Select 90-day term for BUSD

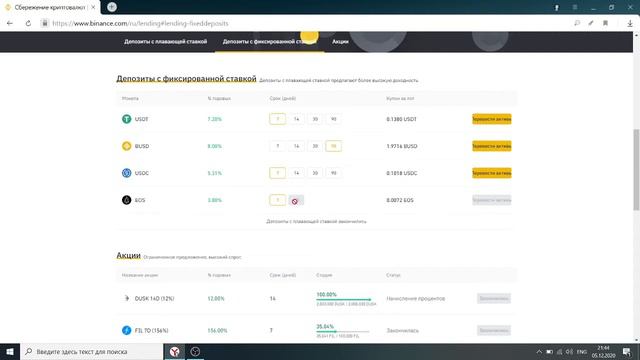(333, 146)
